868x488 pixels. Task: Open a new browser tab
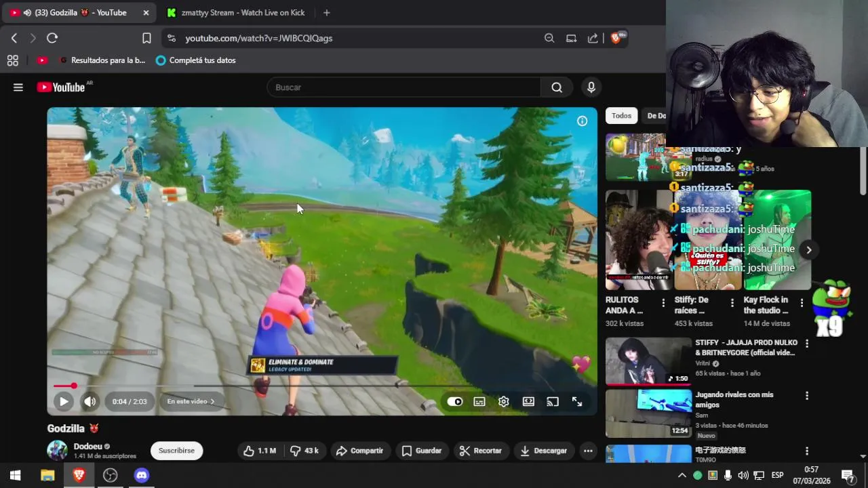(x=327, y=13)
